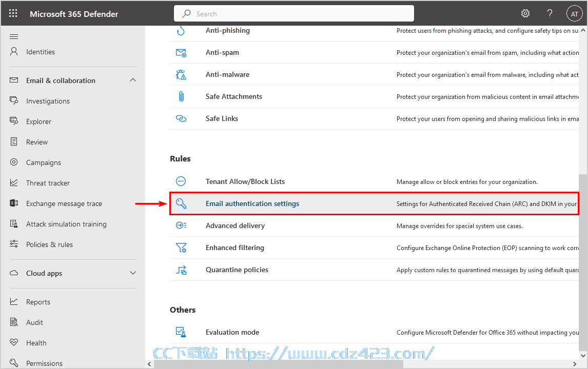This screenshot has width=588, height=369.
Task: Expand the Cloud apps section chevron
Action: coord(133,273)
